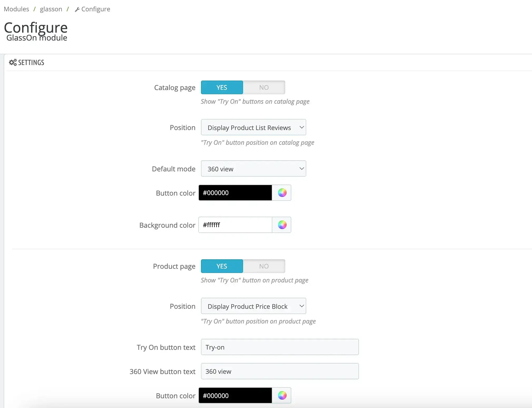Image resolution: width=532 pixels, height=408 pixels.
Task: Click the chevron on product page Position selector
Action: pos(301,306)
